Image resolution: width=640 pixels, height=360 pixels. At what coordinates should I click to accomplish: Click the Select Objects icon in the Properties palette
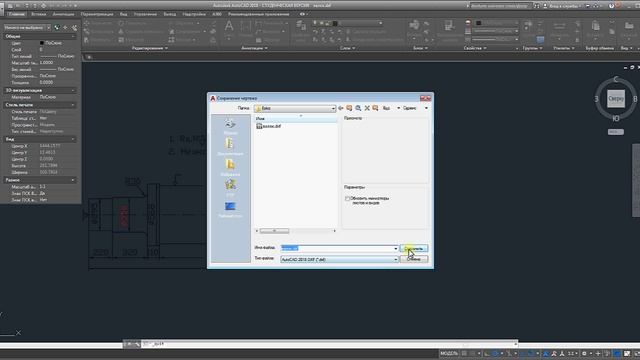point(65,28)
